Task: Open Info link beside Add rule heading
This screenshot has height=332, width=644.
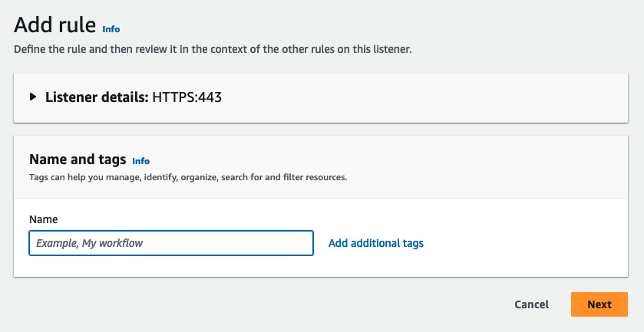Action: point(111,28)
